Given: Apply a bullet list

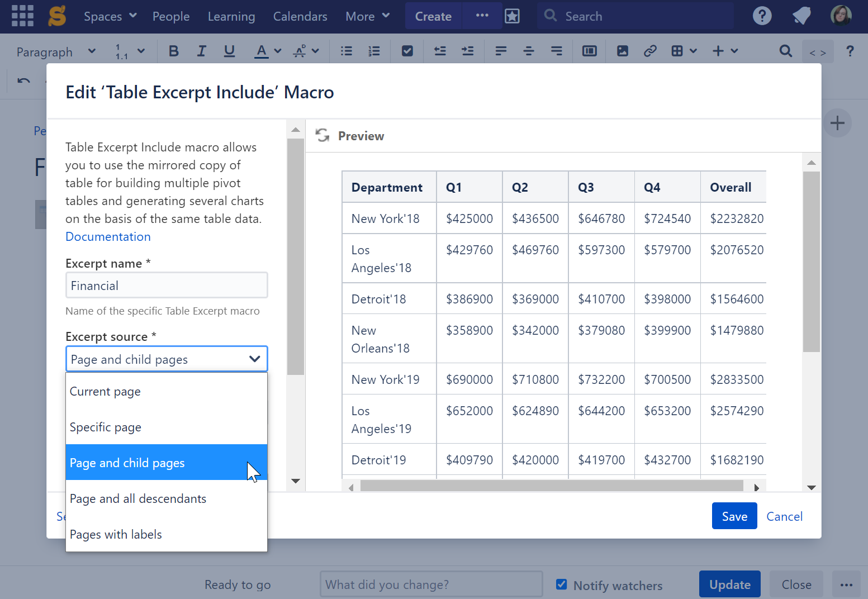Looking at the screenshot, I should click(346, 51).
